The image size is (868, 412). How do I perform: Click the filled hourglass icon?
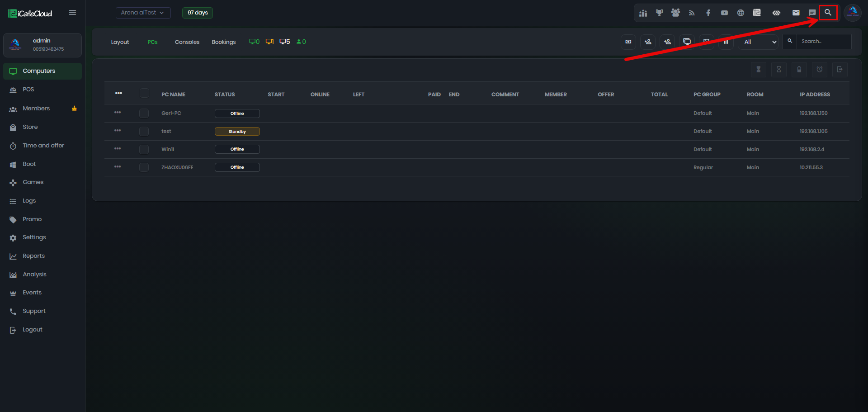(x=759, y=69)
